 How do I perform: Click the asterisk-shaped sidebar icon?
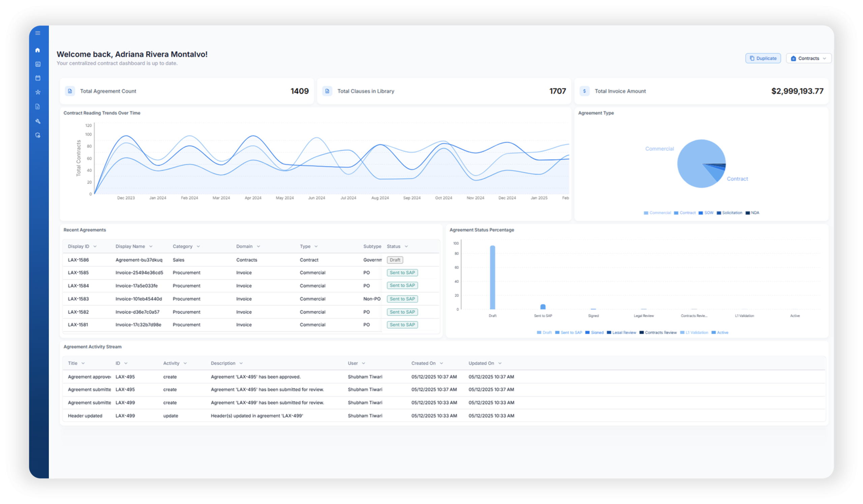[x=38, y=92]
